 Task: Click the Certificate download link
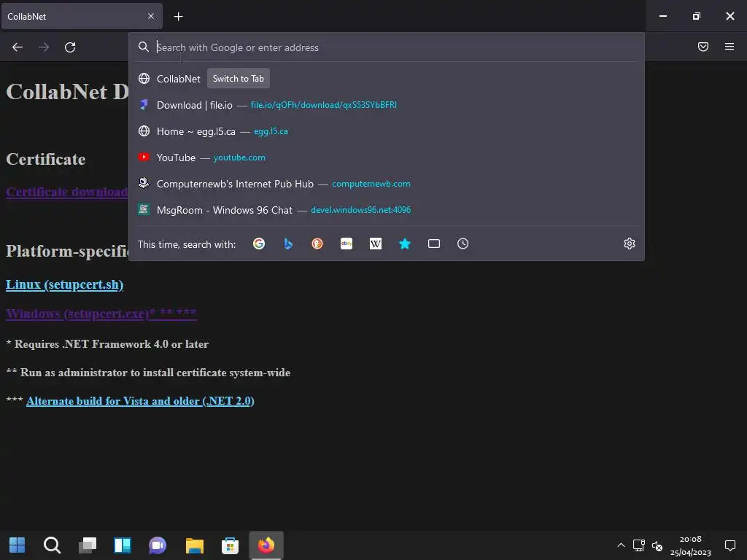click(66, 192)
